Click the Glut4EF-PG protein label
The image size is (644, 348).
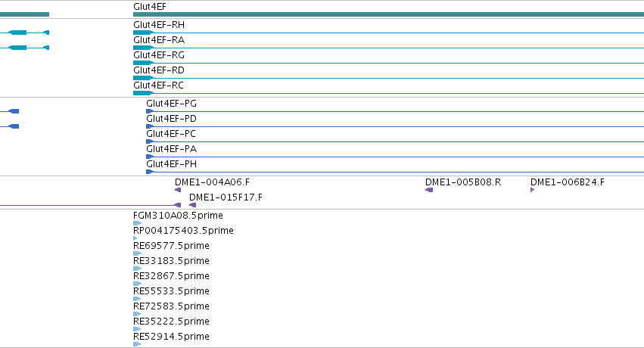tap(171, 104)
